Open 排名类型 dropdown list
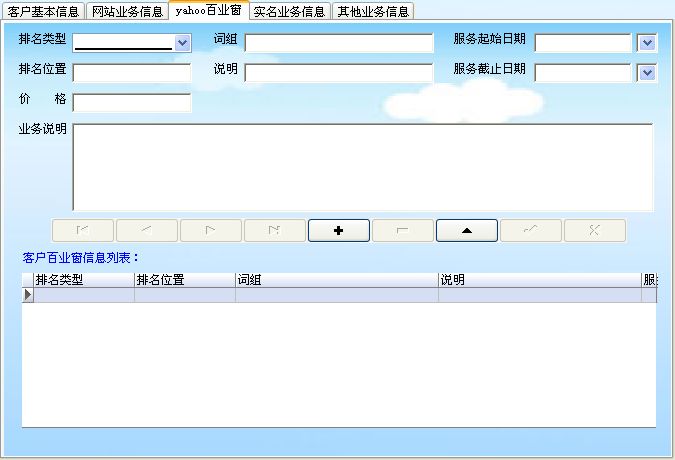 (183, 43)
